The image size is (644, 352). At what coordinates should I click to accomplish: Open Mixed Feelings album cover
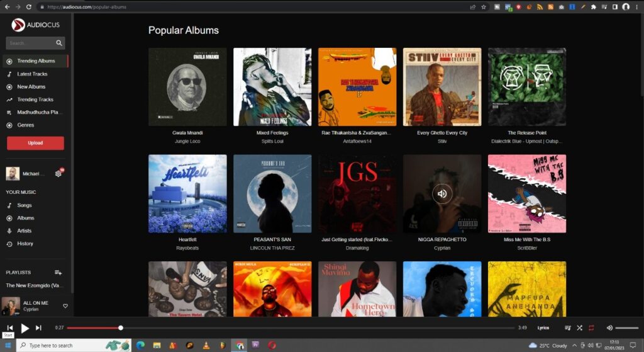point(272,87)
